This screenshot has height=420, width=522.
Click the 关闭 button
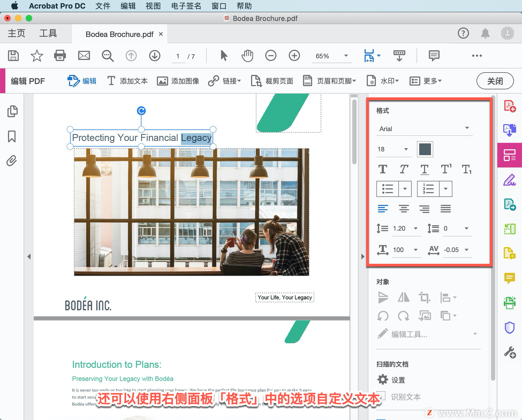pyautogui.click(x=495, y=81)
